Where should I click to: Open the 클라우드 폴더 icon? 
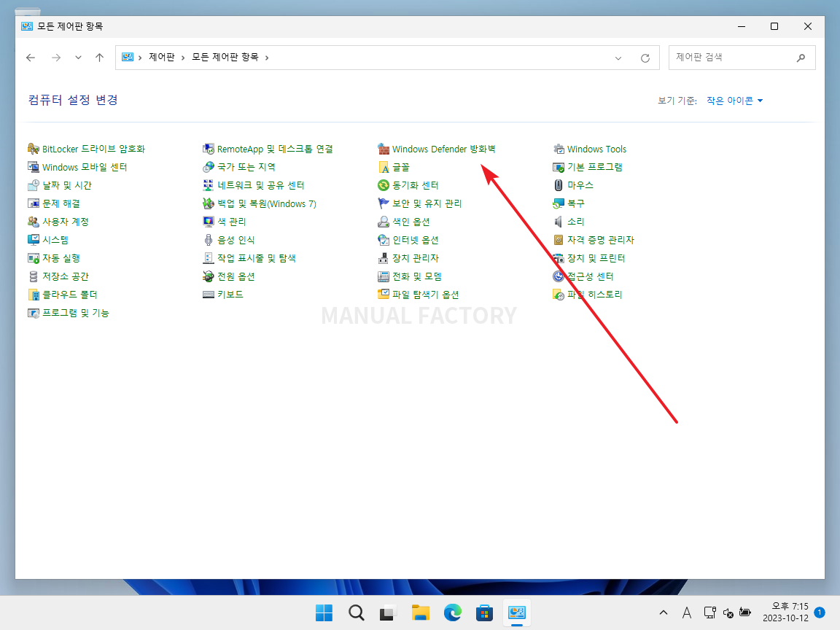[x=34, y=295]
